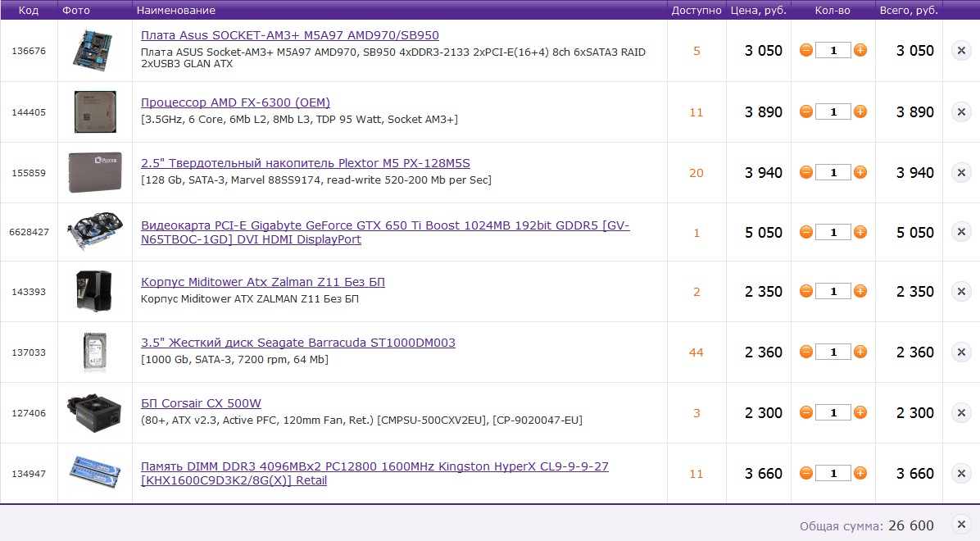This screenshot has width=980, height=541.
Task: Click the Цена, руб. column header
Action: point(759,10)
